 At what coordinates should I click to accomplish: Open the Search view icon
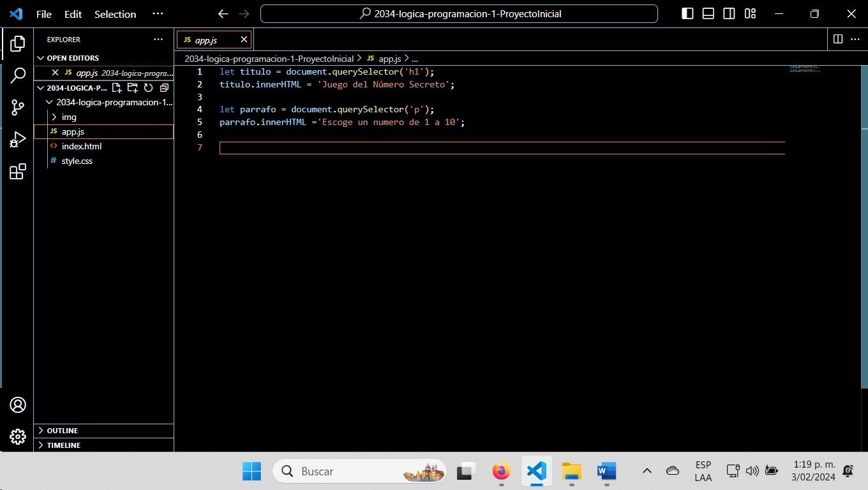tap(17, 75)
